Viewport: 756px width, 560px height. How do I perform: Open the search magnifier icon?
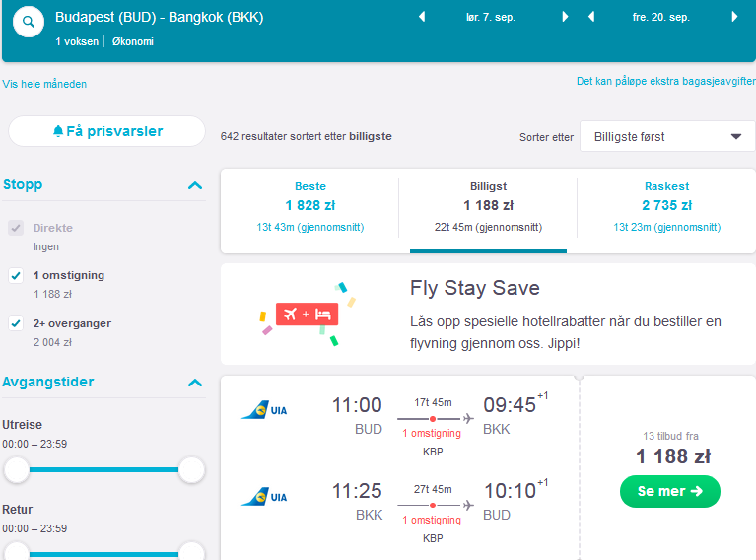(29, 22)
